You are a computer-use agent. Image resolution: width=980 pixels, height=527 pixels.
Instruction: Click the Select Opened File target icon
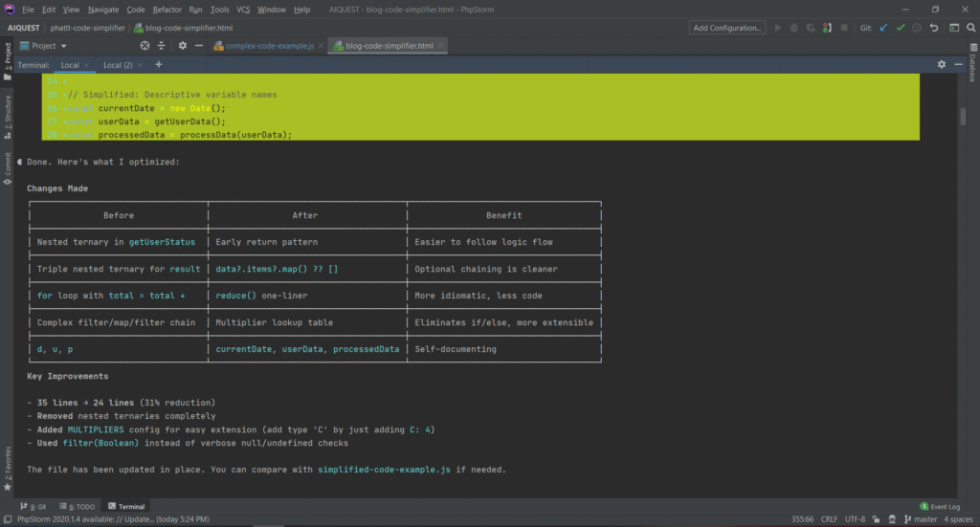pos(145,45)
